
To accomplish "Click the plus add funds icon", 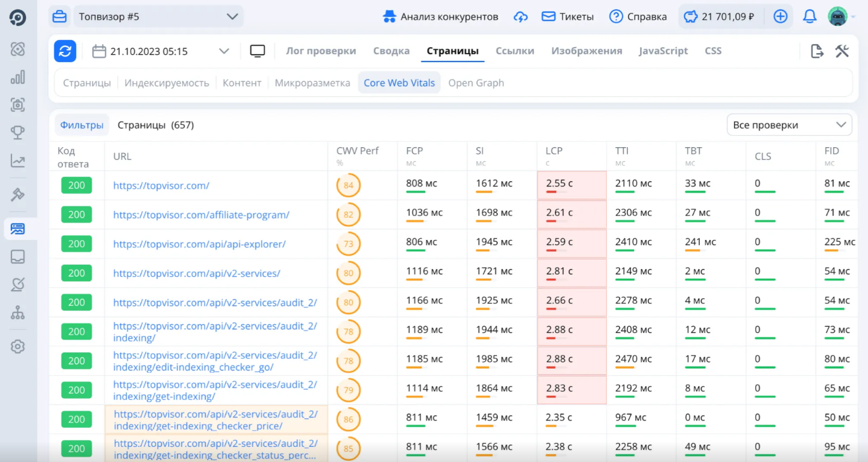I will click(781, 17).
